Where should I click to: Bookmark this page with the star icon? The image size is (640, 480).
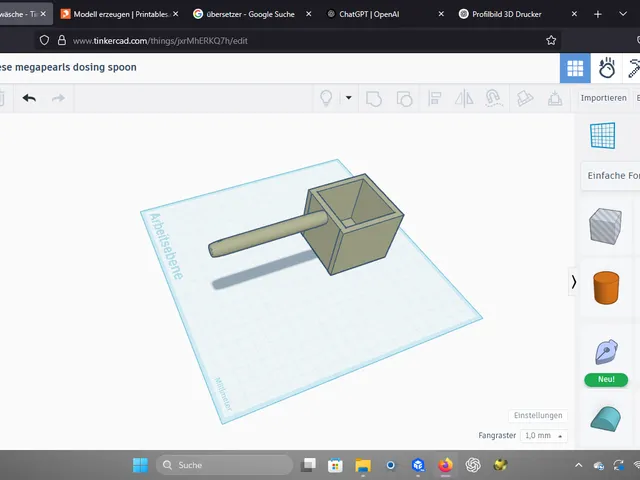[x=551, y=40]
